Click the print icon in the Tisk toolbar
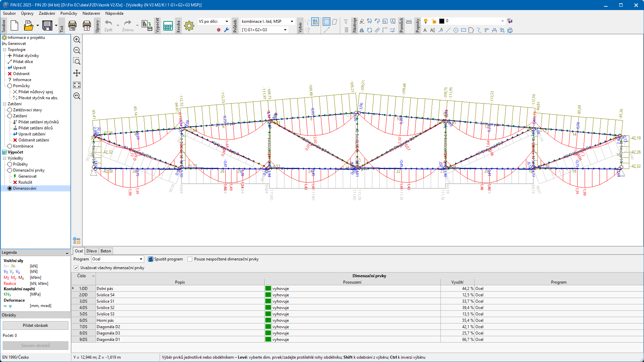The height and width of the screenshot is (362, 644). tap(72, 25)
